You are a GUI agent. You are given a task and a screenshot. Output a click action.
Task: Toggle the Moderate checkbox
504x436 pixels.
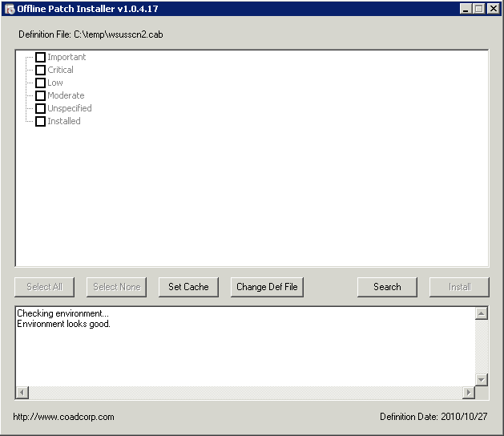click(x=40, y=96)
